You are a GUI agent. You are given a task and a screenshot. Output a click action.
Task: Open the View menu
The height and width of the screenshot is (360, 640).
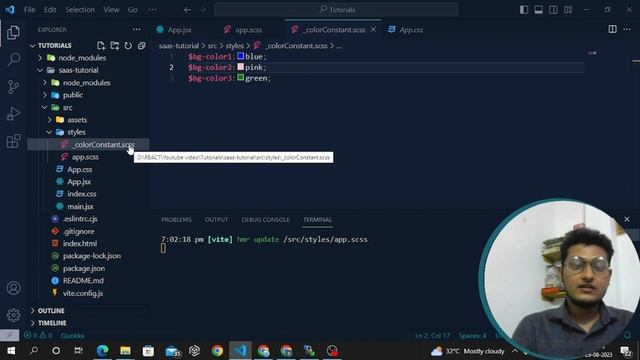pyautogui.click(x=111, y=10)
